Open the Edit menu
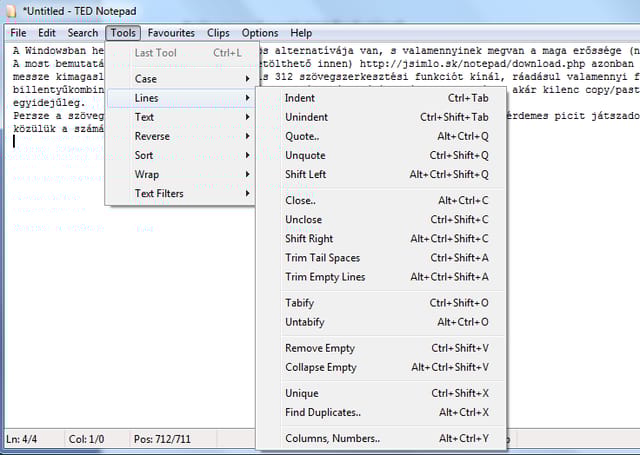This screenshot has width=640, height=455. (47, 33)
